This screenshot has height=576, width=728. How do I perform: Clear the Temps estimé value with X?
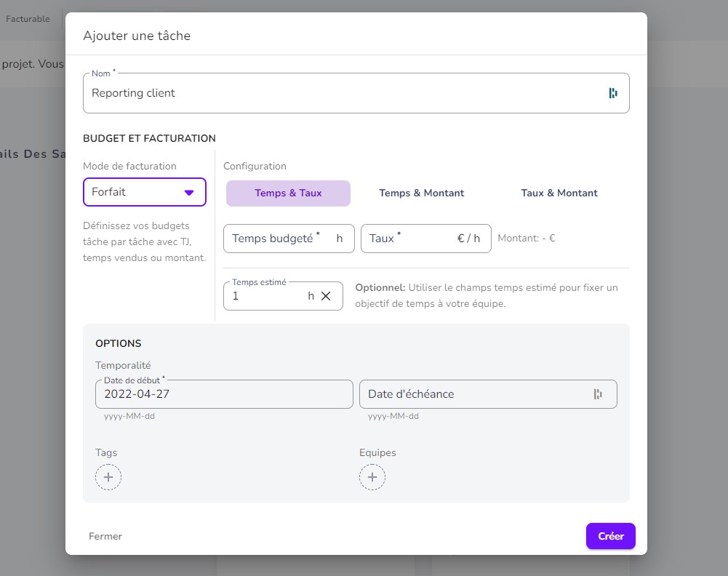point(326,296)
